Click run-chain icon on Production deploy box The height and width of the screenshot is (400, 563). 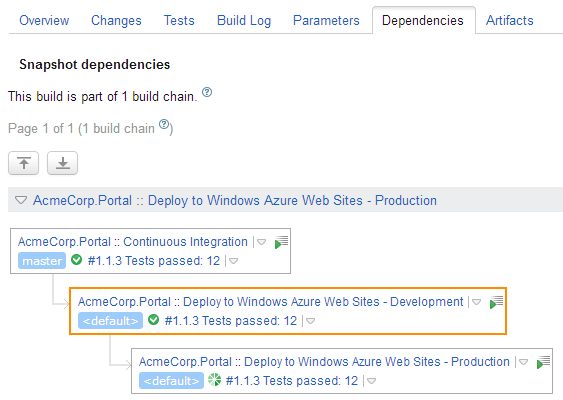pyautogui.click(x=543, y=362)
